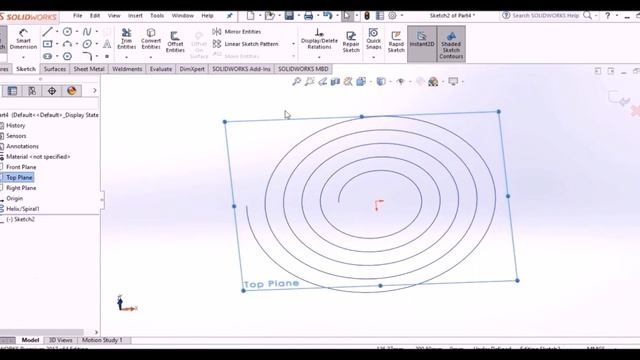The width and height of the screenshot is (640, 360).
Task: Open Display/Delete Relations
Action: pos(319,39)
